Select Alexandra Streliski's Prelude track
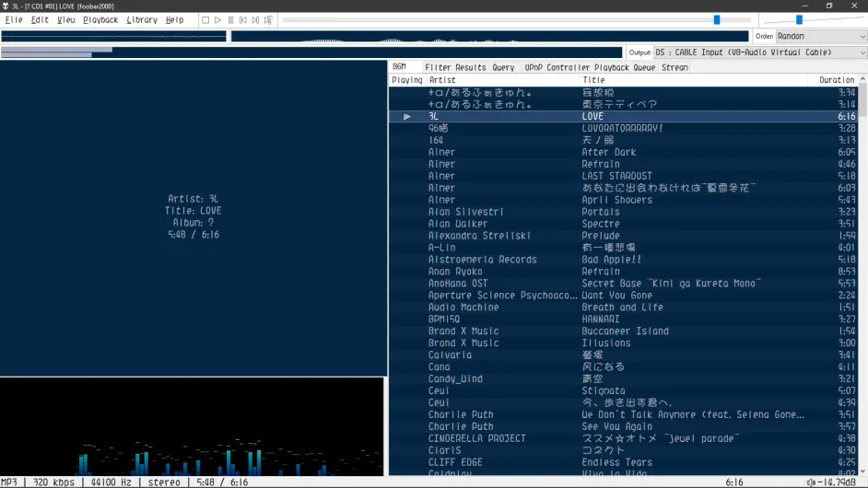Image resolution: width=868 pixels, height=488 pixels. (x=623, y=236)
